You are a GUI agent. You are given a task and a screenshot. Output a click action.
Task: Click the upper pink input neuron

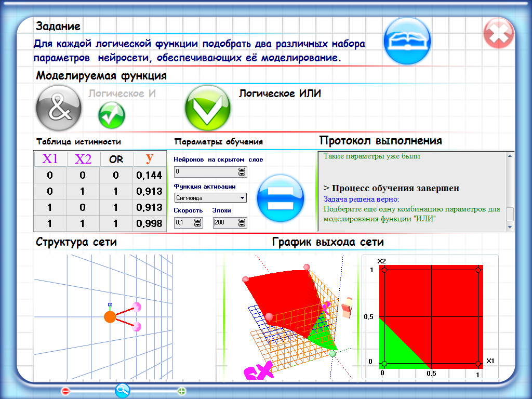(x=136, y=307)
